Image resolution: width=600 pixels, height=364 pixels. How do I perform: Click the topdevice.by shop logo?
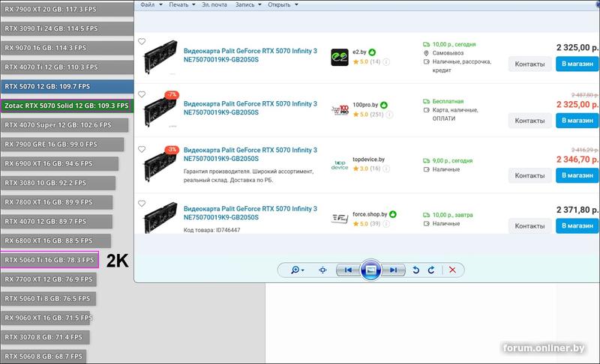[340, 165]
